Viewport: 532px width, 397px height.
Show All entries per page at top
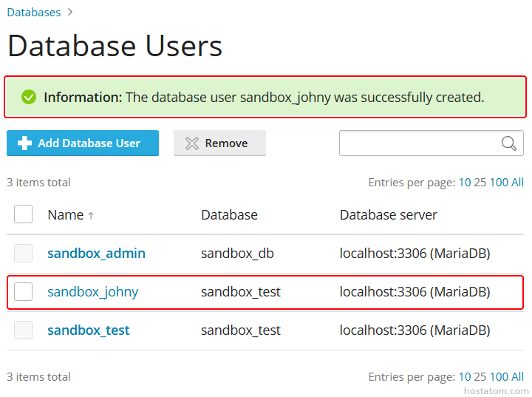click(x=517, y=183)
